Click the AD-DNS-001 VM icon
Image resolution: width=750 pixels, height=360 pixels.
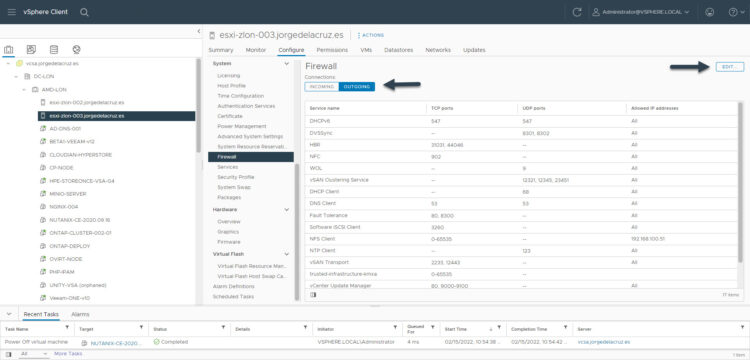tap(43, 129)
